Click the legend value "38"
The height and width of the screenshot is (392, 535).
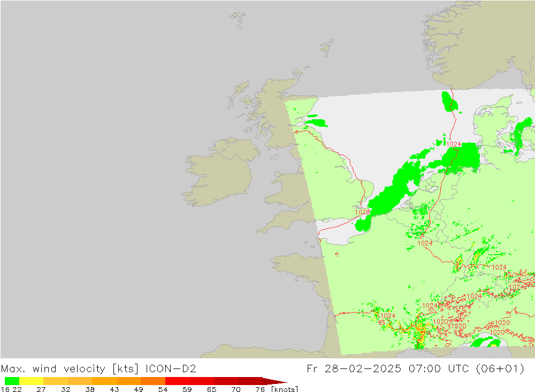click(90, 389)
